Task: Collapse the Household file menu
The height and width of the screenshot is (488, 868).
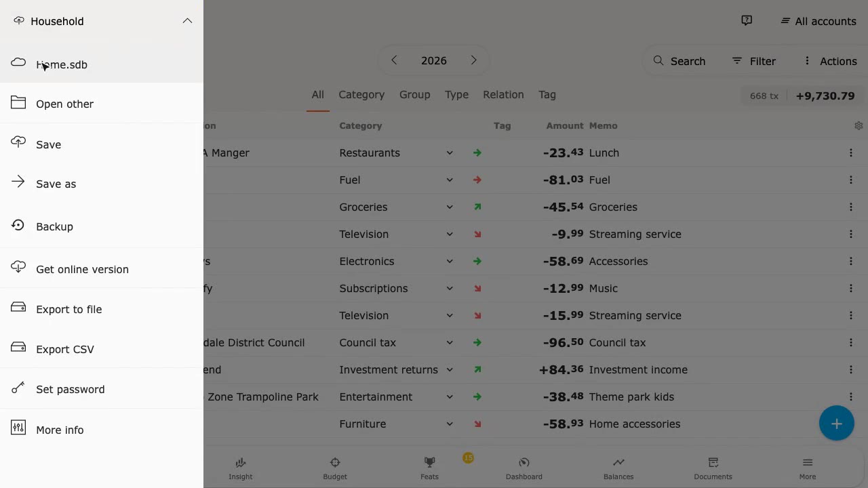Action: click(x=187, y=21)
